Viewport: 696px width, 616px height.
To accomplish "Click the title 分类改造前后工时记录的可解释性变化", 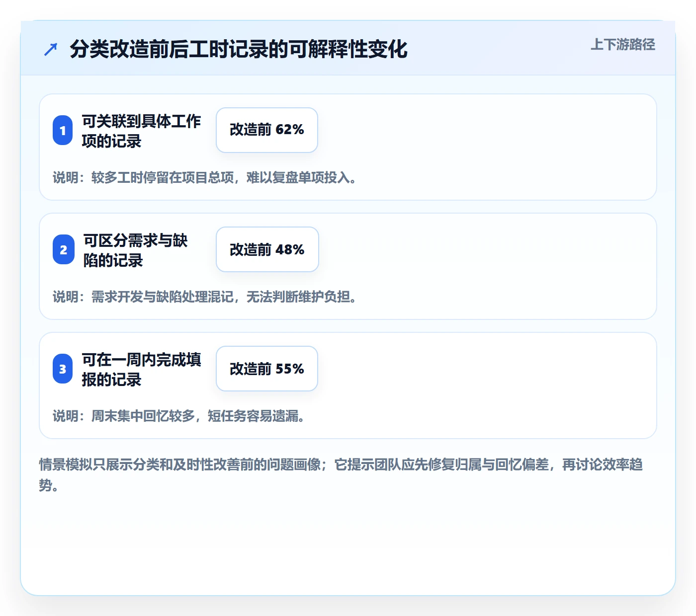I will pos(239,49).
